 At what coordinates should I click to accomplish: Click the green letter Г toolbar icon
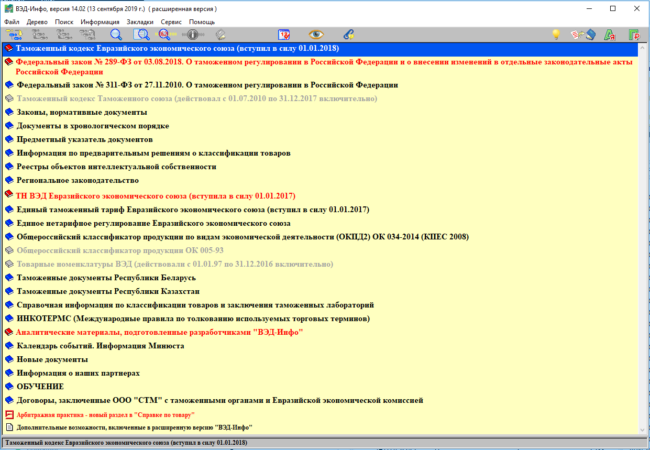coord(632,34)
